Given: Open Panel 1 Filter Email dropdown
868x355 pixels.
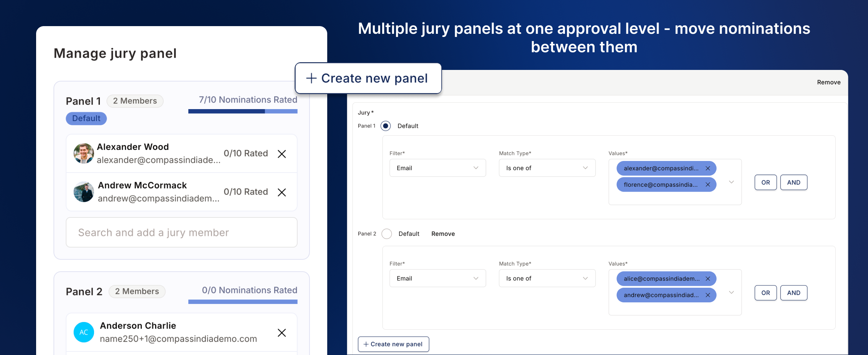Looking at the screenshot, I should tap(437, 168).
